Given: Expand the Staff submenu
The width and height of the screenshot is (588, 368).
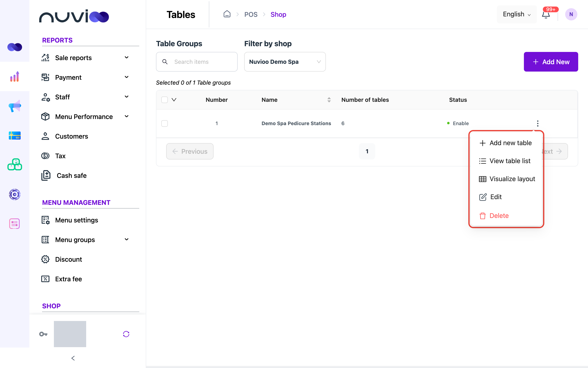Looking at the screenshot, I should point(127,97).
